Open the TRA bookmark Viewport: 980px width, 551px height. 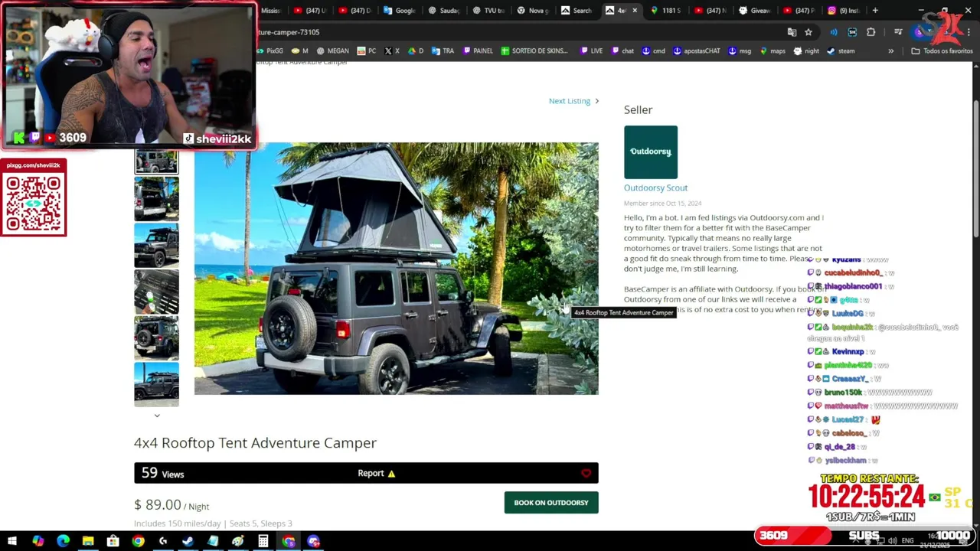[x=443, y=51]
